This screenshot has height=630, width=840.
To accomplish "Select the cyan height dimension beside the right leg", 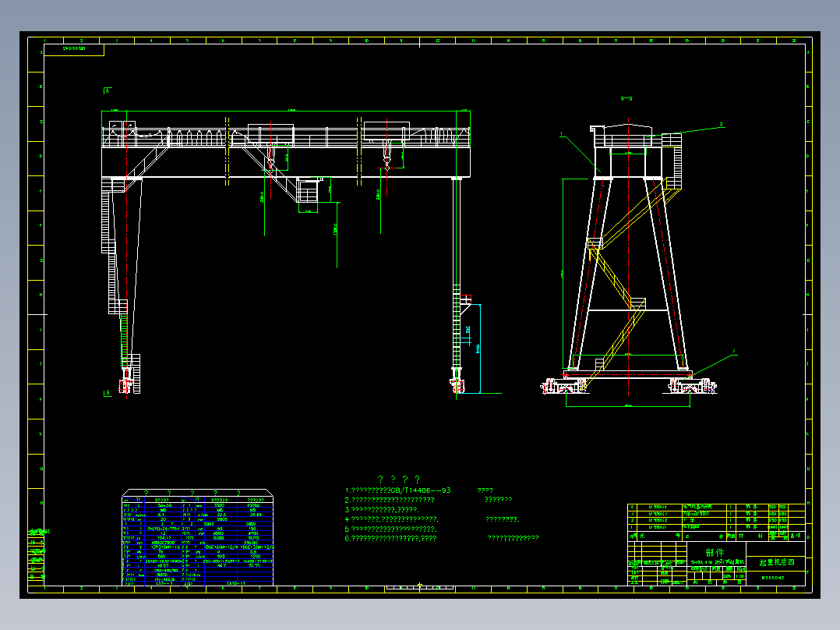I will (x=478, y=349).
